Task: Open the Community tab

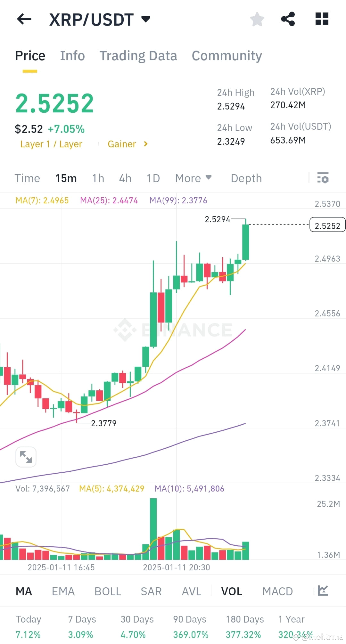Action: 227,55
